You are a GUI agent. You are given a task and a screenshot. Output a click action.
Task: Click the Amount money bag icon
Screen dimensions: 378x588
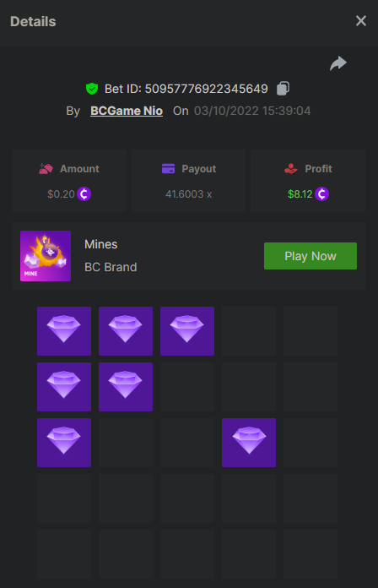click(x=46, y=169)
